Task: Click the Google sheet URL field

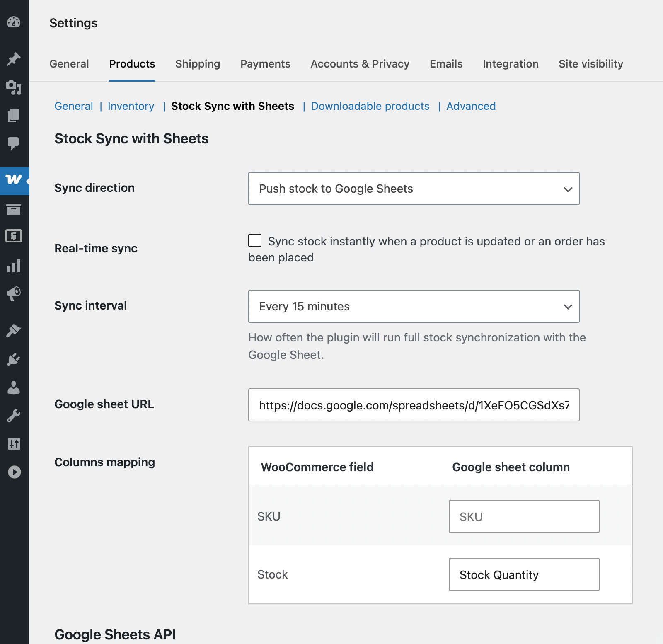Action: tap(414, 405)
